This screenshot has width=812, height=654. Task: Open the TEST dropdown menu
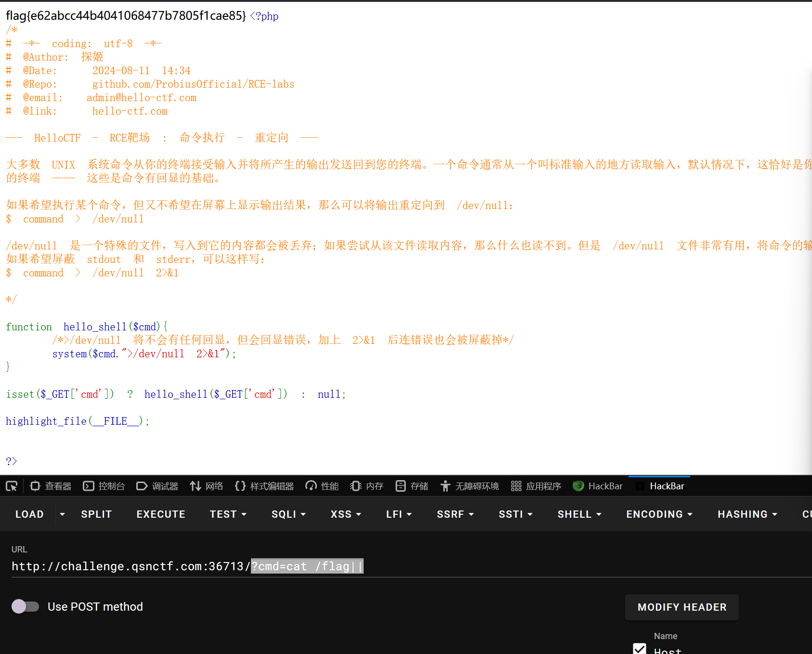point(228,514)
